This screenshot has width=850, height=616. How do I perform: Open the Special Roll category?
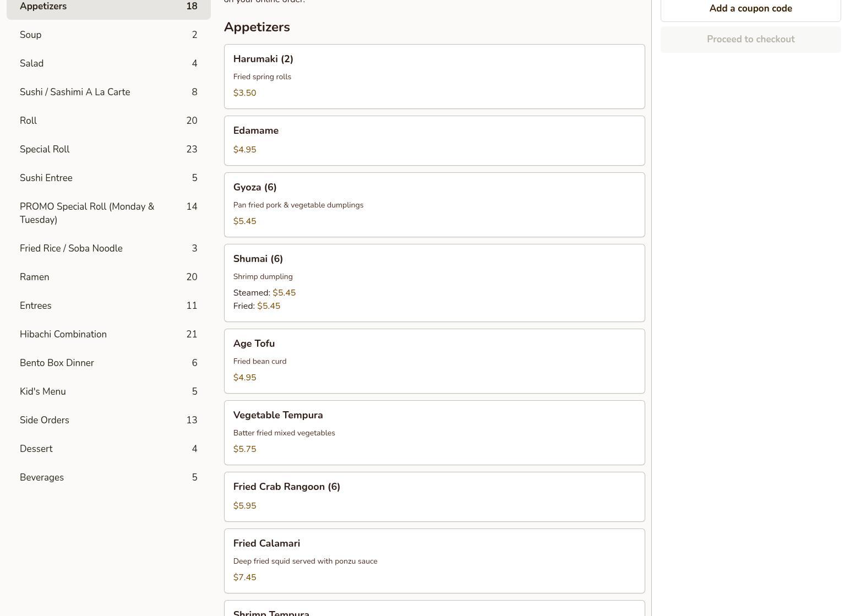(x=108, y=149)
